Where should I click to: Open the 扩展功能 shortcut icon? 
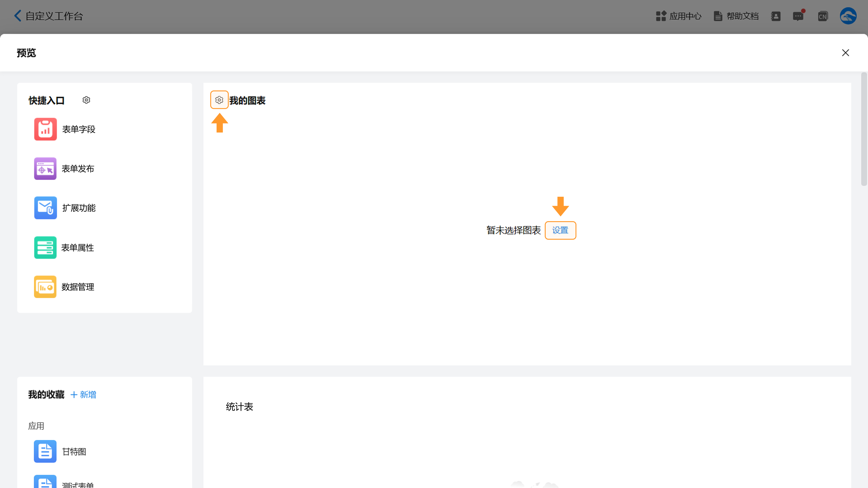[x=45, y=208]
